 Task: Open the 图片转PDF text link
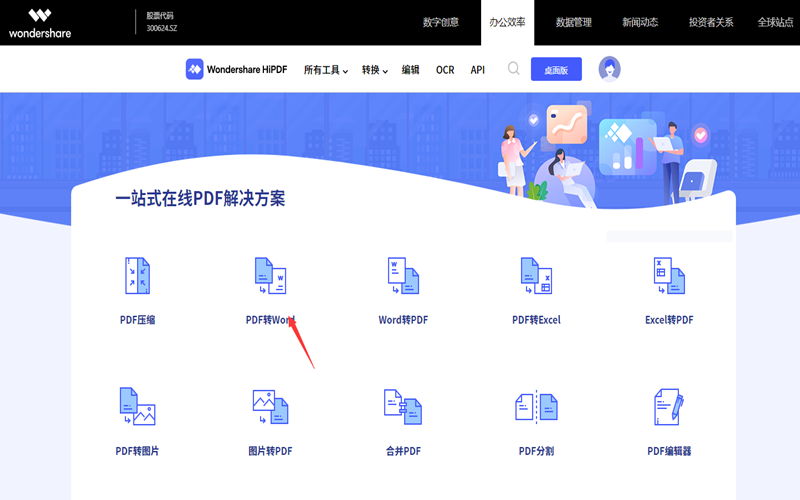270,451
